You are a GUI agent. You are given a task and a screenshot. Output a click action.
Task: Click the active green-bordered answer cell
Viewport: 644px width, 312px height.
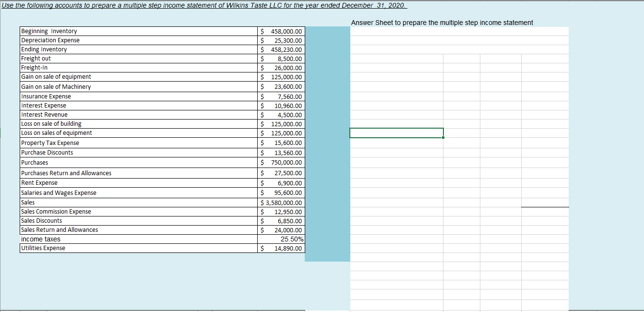pos(396,133)
